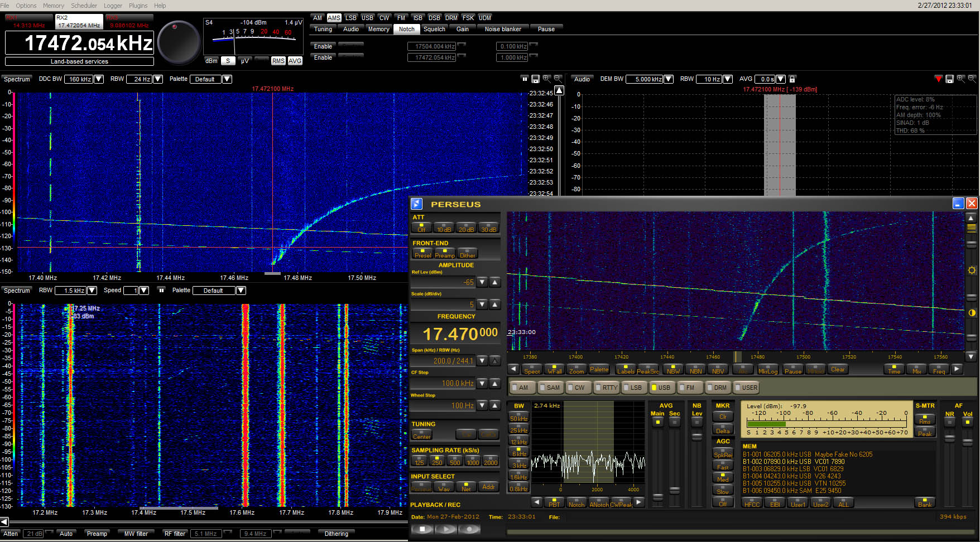The image size is (980, 542).
Task: Click the red marker icon in Audio panel
Action: click(x=939, y=79)
